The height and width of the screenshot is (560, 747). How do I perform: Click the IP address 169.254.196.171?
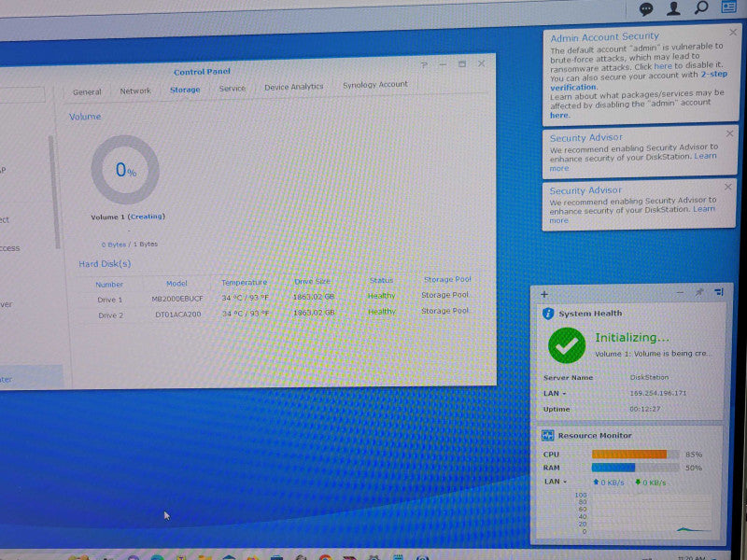(x=658, y=393)
